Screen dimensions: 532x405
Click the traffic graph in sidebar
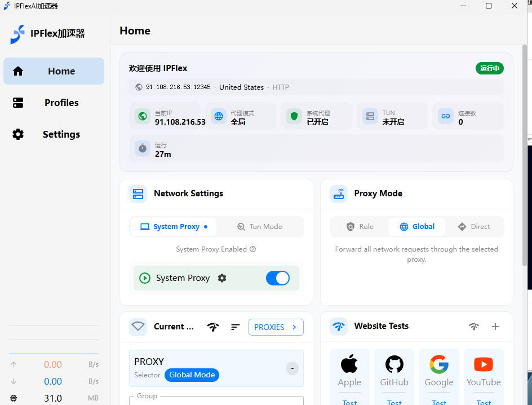54,340
